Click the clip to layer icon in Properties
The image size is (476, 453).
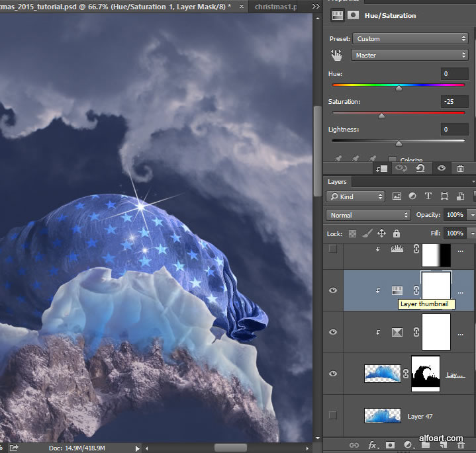(x=381, y=169)
